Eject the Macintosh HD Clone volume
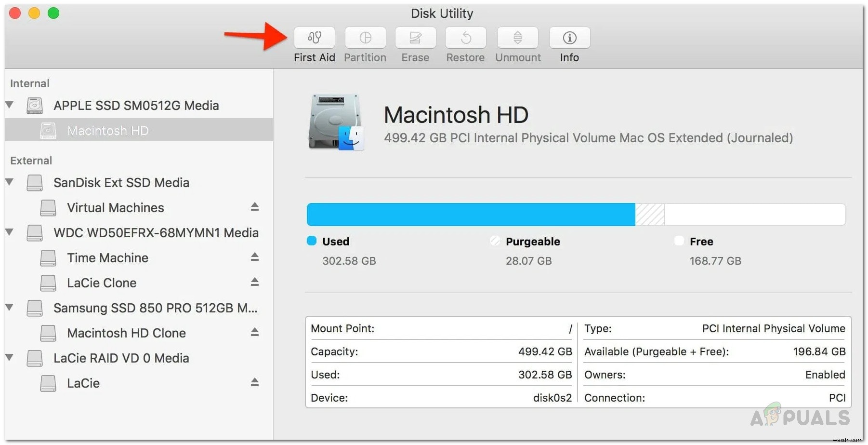 [255, 333]
